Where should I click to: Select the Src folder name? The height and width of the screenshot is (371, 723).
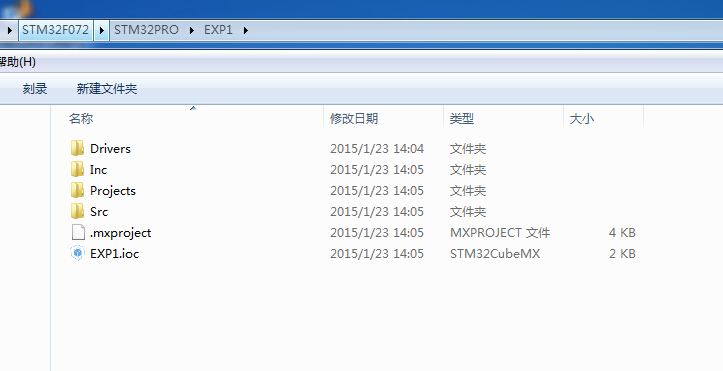(99, 212)
